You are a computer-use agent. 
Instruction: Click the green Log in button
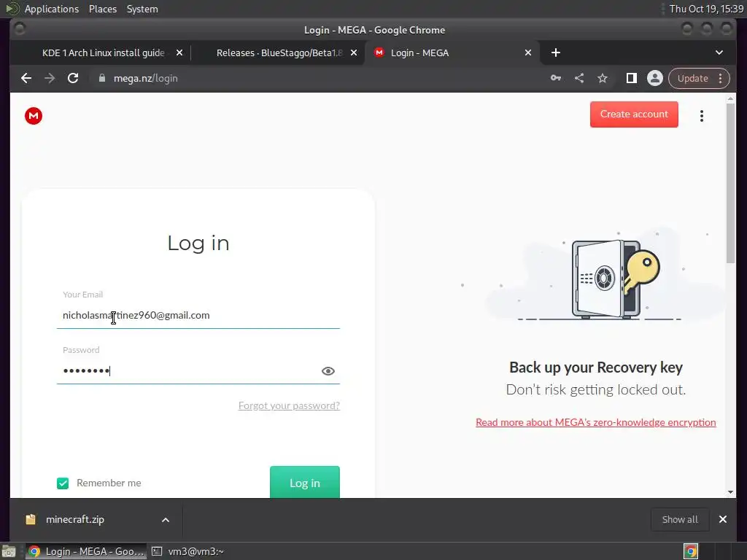[305, 483]
